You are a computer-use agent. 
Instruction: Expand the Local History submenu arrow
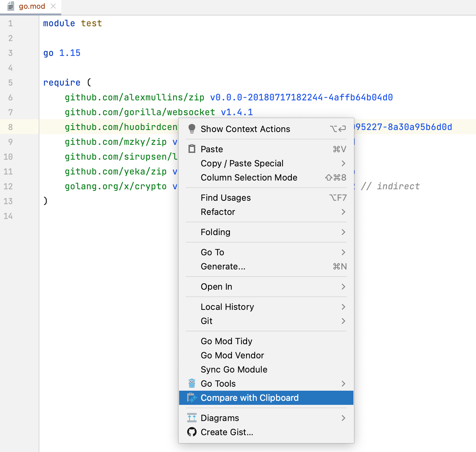[x=343, y=307]
